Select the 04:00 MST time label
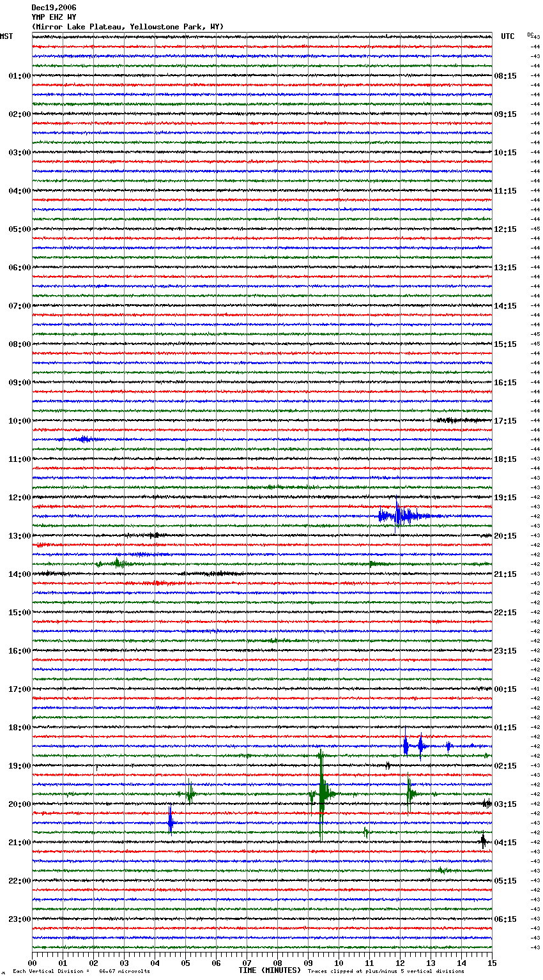This screenshot has height=980, width=543. click(x=20, y=191)
